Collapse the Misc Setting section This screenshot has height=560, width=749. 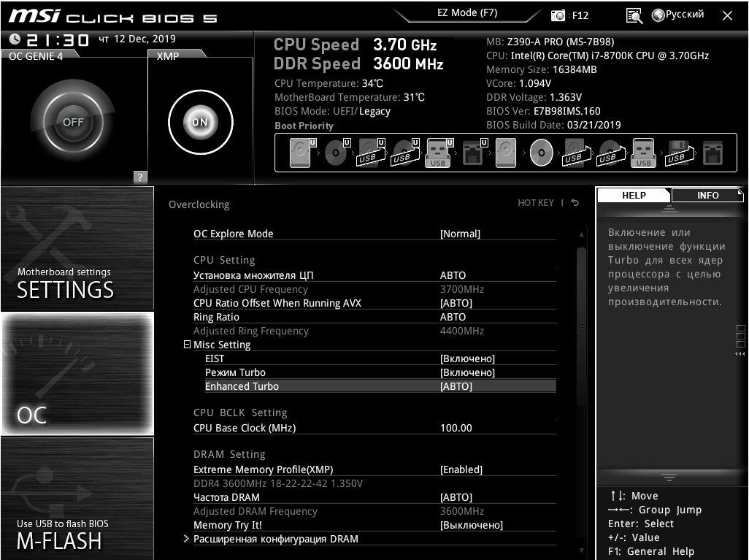[188, 345]
